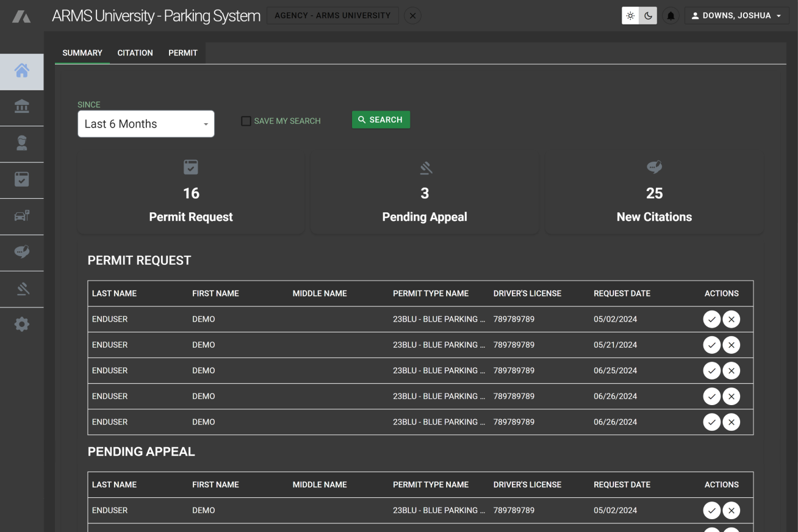Switch to the Summary tab

(x=82, y=53)
